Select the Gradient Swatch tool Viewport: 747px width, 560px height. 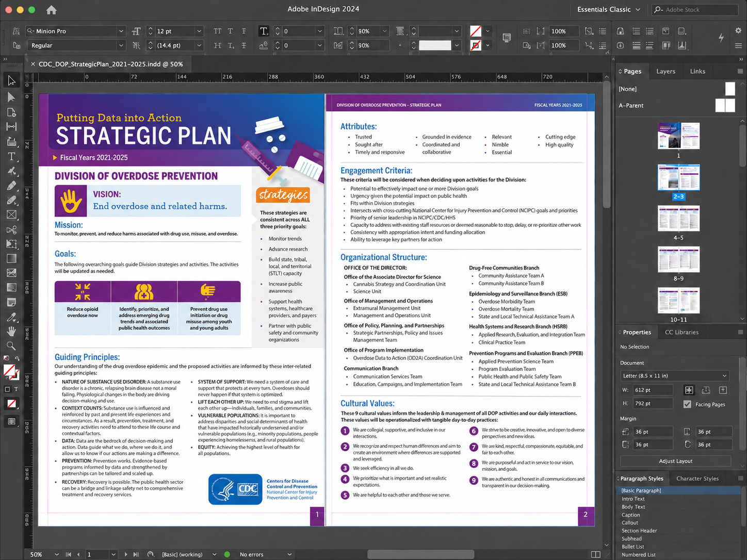11,258
